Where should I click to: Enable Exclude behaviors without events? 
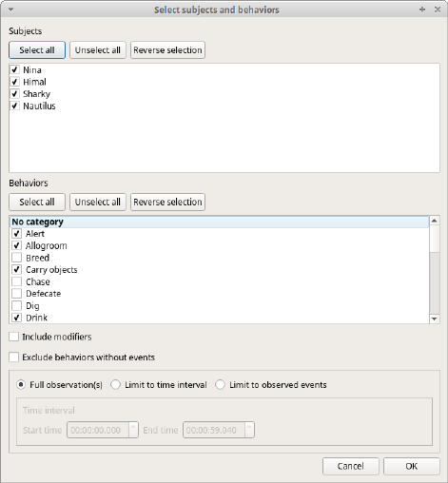pos(14,357)
